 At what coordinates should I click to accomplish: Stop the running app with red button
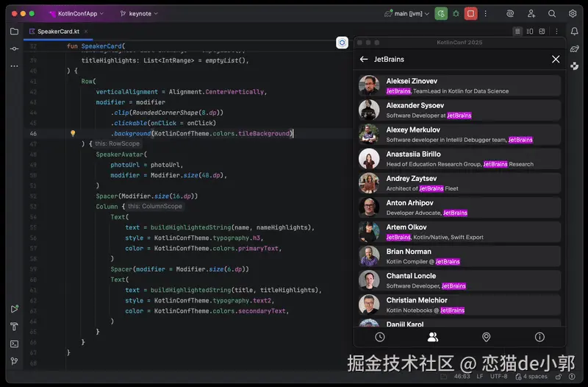tap(470, 14)
